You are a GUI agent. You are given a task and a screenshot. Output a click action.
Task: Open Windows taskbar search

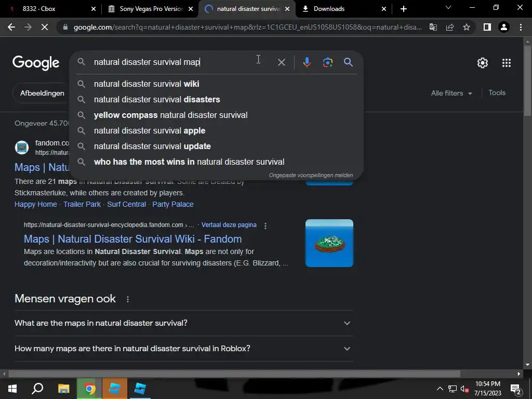(x=37, y=389)
